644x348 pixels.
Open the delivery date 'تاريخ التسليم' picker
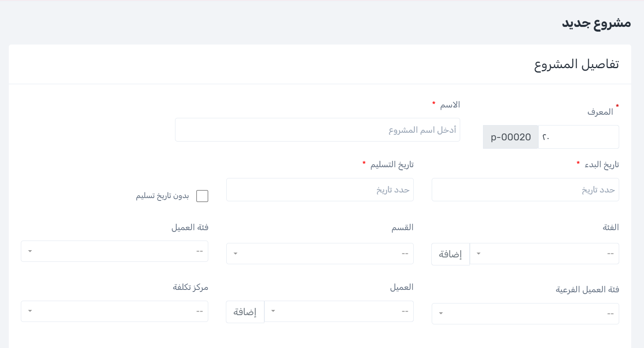click(x=320, y=190)
